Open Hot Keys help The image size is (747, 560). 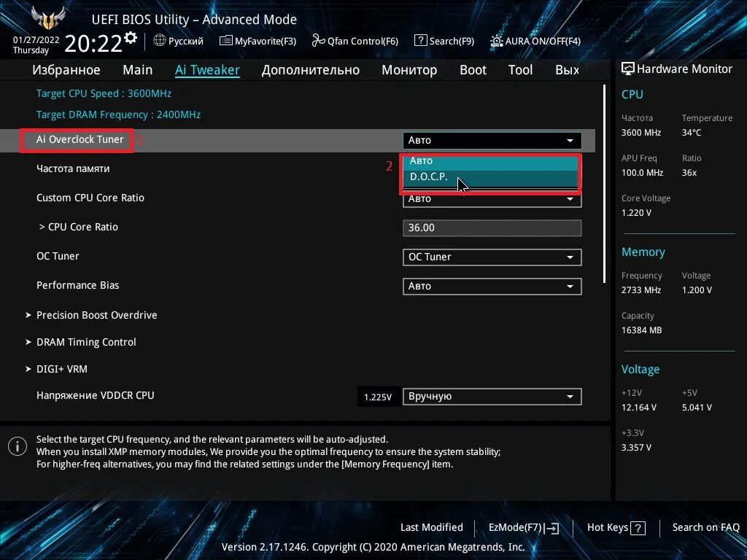(616, 528)
